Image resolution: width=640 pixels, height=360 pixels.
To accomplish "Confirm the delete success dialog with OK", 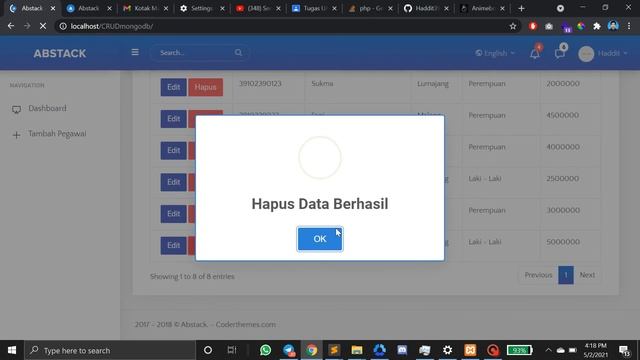I will tap(320, 239).
